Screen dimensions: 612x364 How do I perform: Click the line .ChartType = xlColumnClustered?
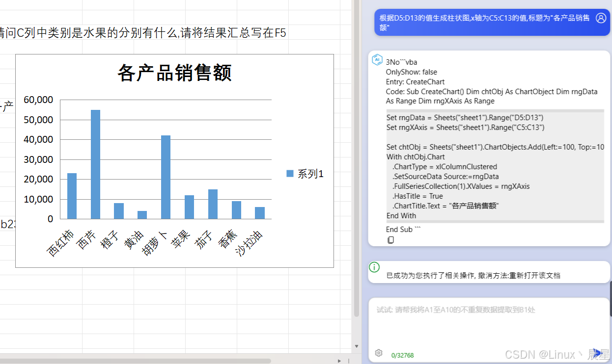[445, 167]
